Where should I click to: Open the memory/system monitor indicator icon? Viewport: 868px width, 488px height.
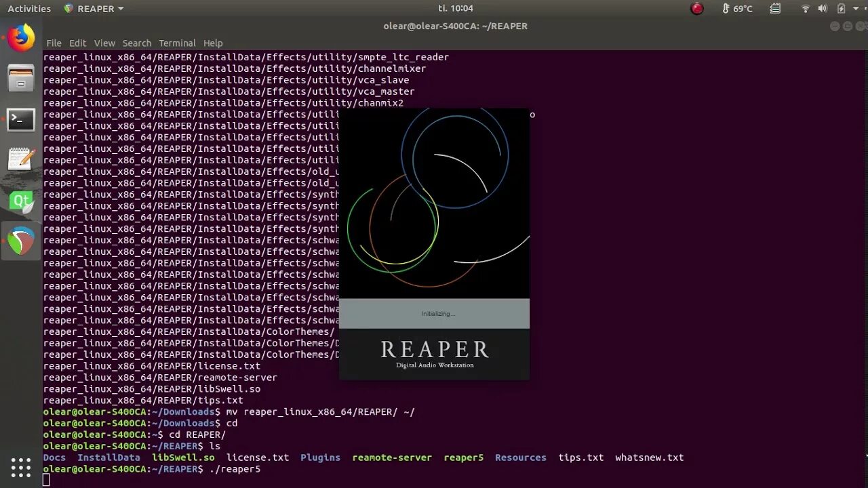coord(775,9)
